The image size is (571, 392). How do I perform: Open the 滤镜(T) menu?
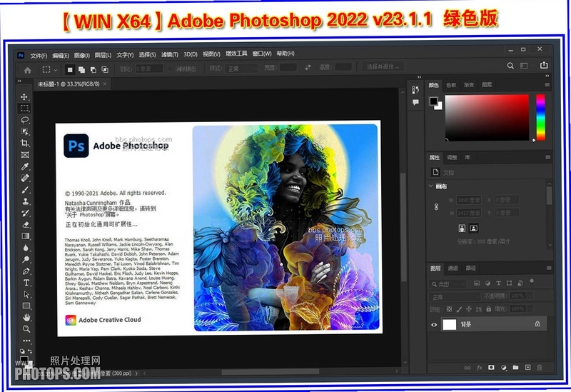pos(170,55)
